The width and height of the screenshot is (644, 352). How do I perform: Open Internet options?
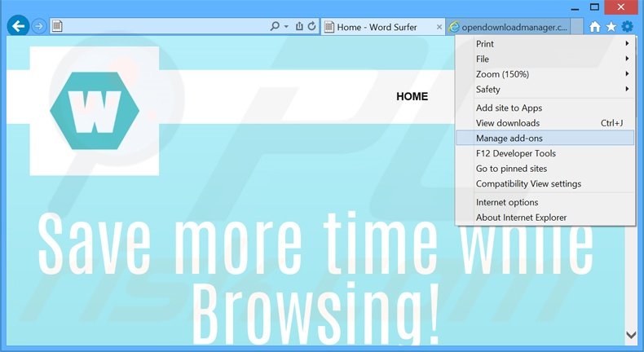pyautogui.click(x=545, y=202)
